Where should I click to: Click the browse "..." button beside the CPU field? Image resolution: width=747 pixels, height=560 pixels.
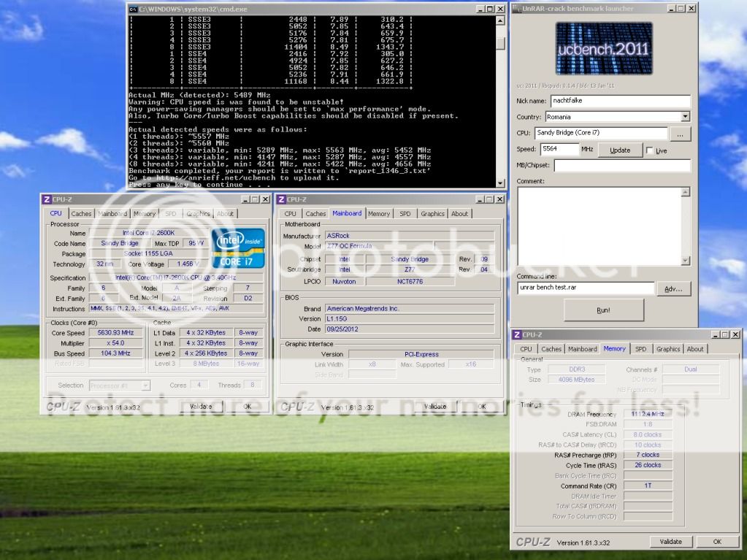(x=680, y=134)
